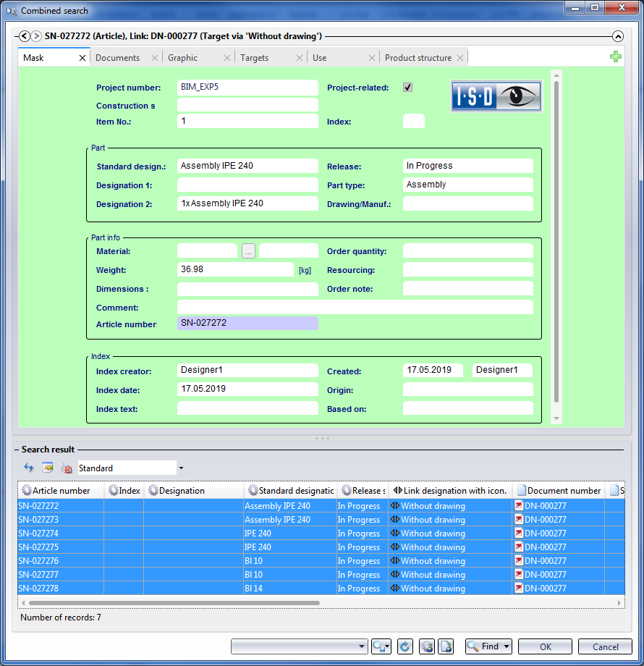Click the swap arrows icon in Search result

[29, 468]
